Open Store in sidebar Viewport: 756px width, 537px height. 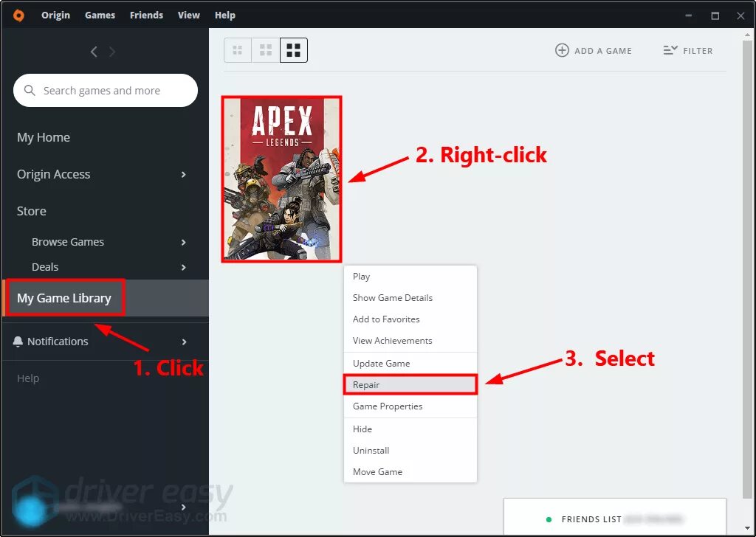(31, 211)
